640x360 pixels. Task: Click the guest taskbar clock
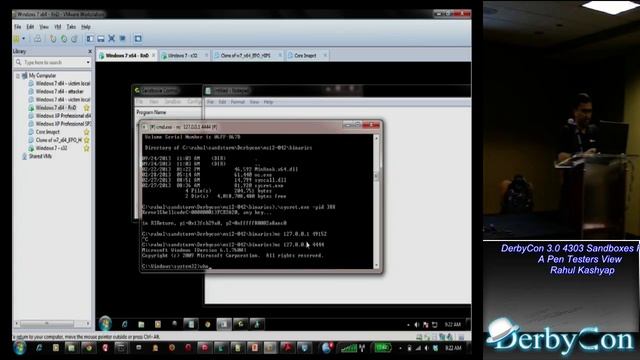[x=453, y=325]
